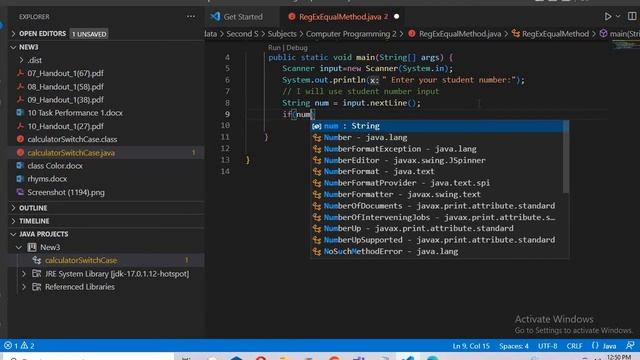Choose NumberUp suggestion
The image size is (640, 360).
coord(437,229)
